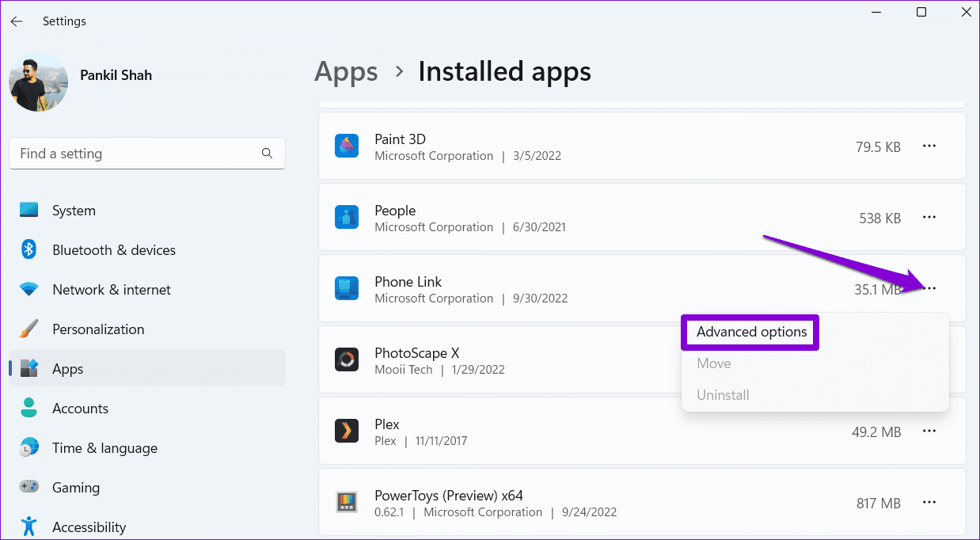Screen dimensions: 980x540
Task: Click the Apps breadcrumb link
Action: [x=344, y=72]
